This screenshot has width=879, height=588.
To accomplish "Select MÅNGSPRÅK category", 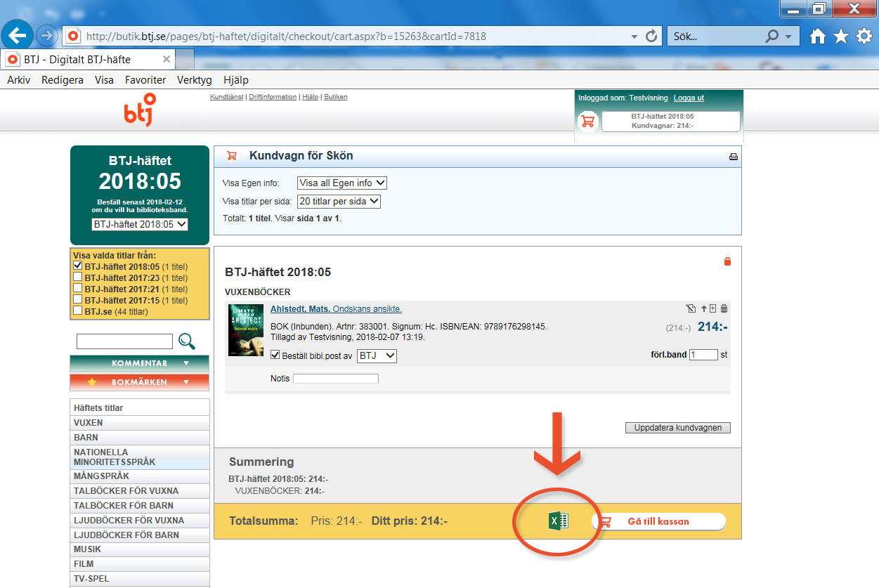I will (x=140, y=476).
